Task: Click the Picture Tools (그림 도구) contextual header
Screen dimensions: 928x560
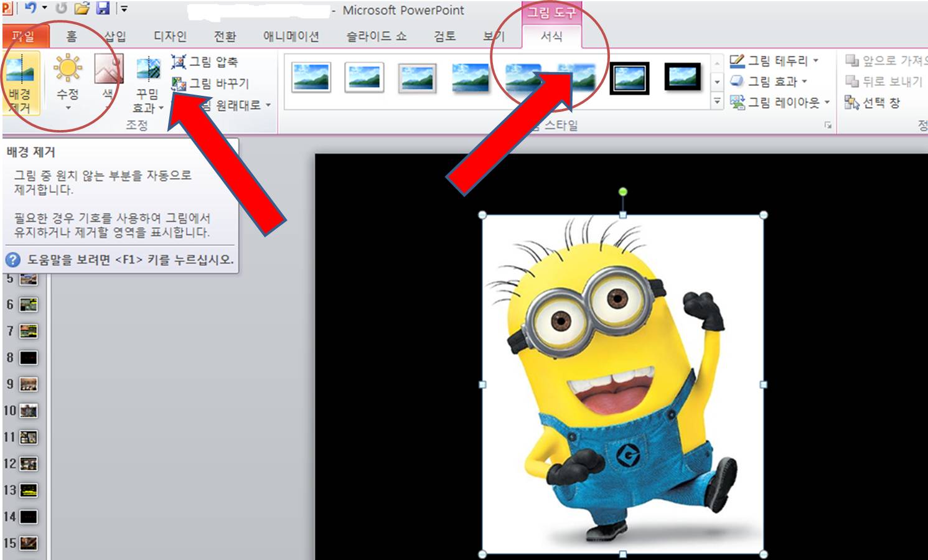Action: tap(551, 12)
